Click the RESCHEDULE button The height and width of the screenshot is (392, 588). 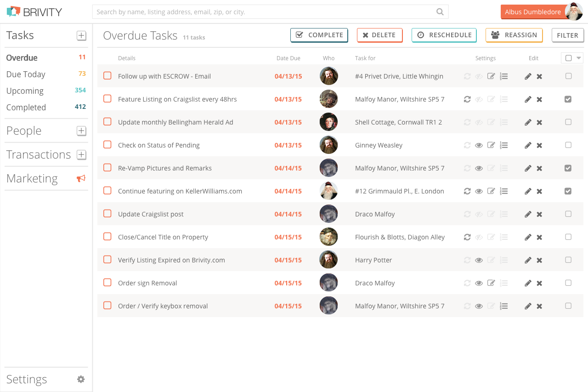tap(444, 35)
